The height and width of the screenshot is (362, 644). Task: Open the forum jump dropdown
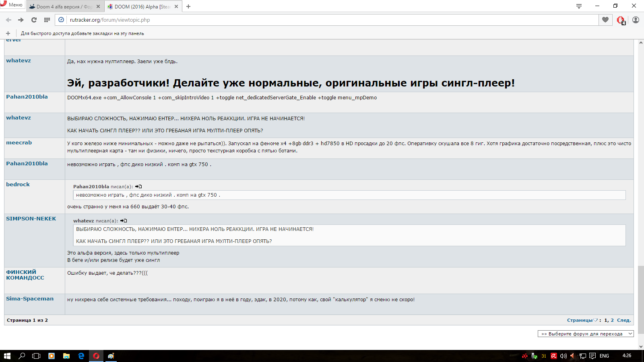pyautogui.click(x=586, y=334)
